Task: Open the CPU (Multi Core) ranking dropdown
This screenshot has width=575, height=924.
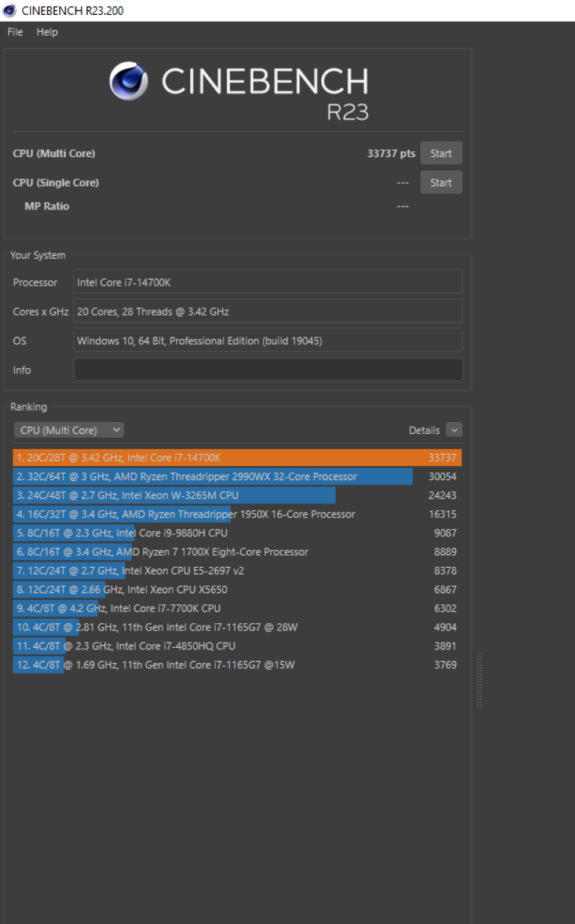Action: (69, 430)
